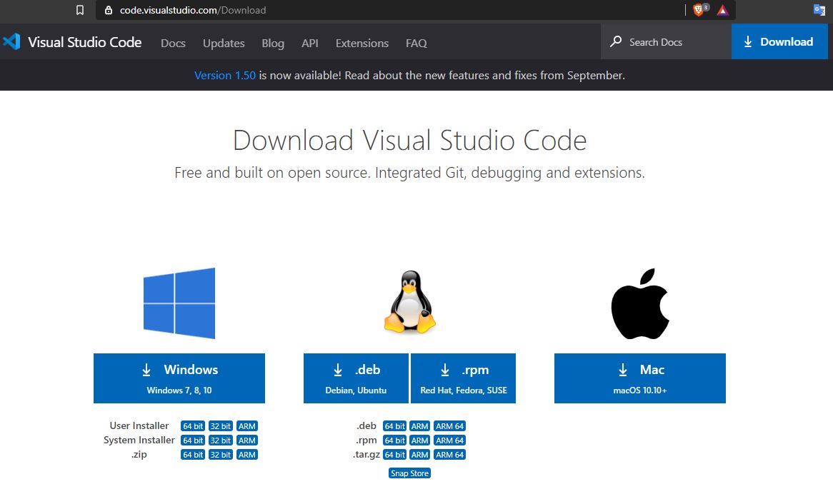This screenshot has height=504, width=833.
Task: Open the FAQ menu item
Action: coord(416,43)
